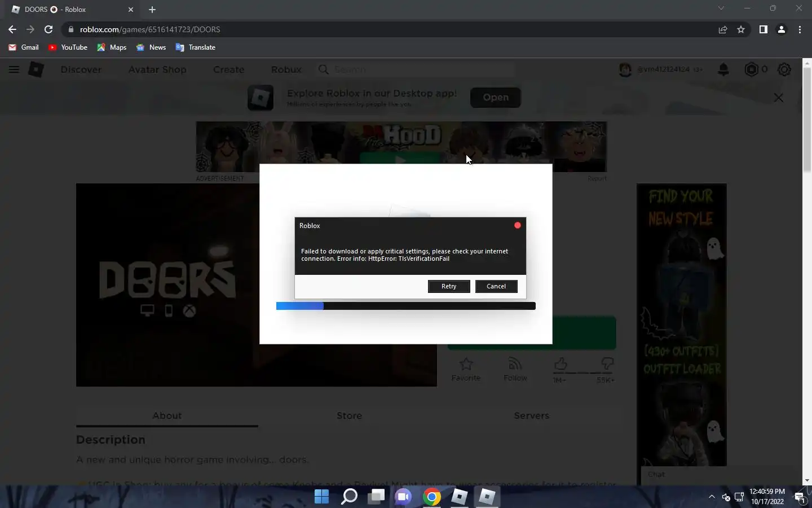Viewport: 812px width, 508px height.
Task: Switch to the About tab
Action: pyautogui.click(x=167, y=415)
